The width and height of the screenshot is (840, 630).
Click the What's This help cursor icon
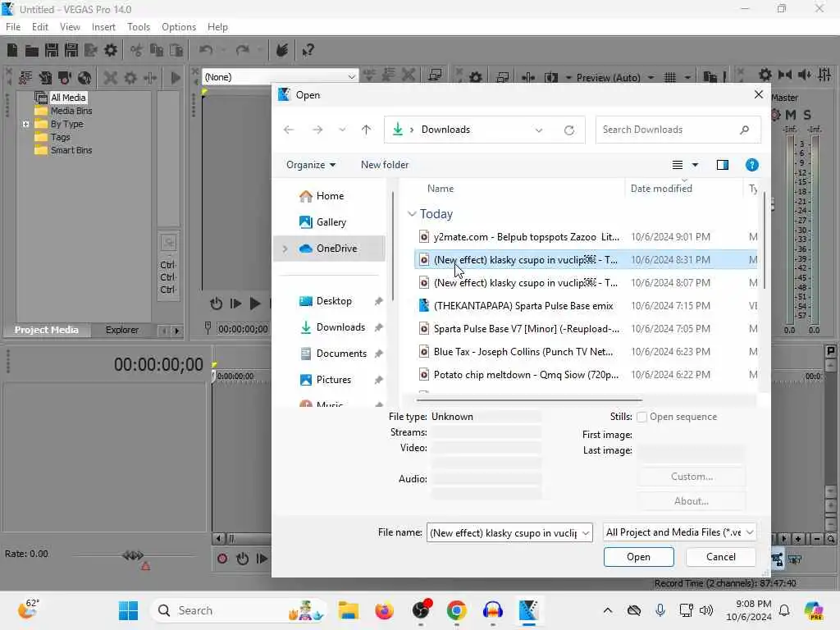click(x=308, y=50)
